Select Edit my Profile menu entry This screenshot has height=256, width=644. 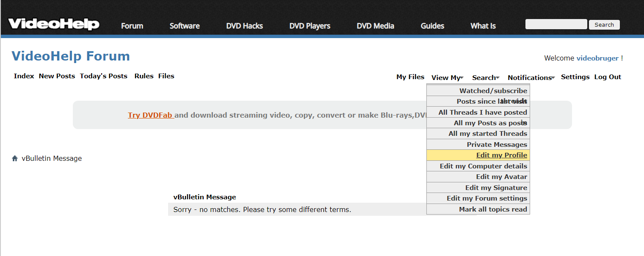point(501,155)
